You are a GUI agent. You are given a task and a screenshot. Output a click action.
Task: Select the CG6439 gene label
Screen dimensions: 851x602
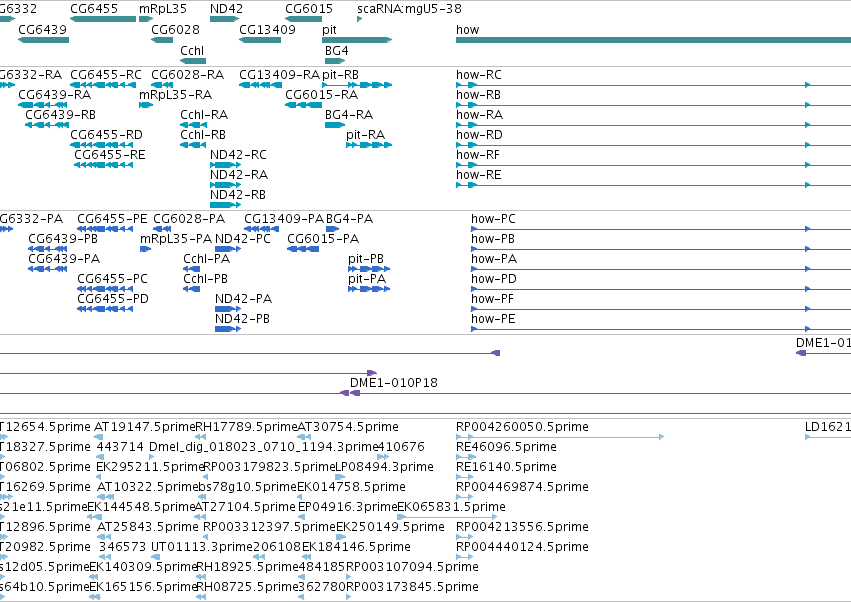pos(42,30)
